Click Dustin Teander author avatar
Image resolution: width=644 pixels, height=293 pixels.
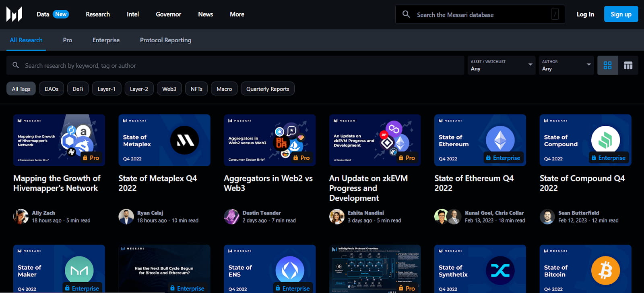coord(231,216)
